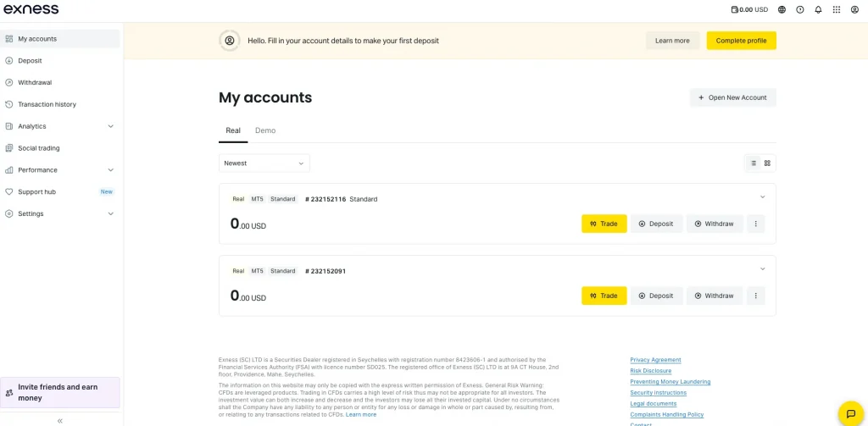Open the Newest sort dropdown
This screenshot has width=868, height=426.
click(x=264, y=163)
